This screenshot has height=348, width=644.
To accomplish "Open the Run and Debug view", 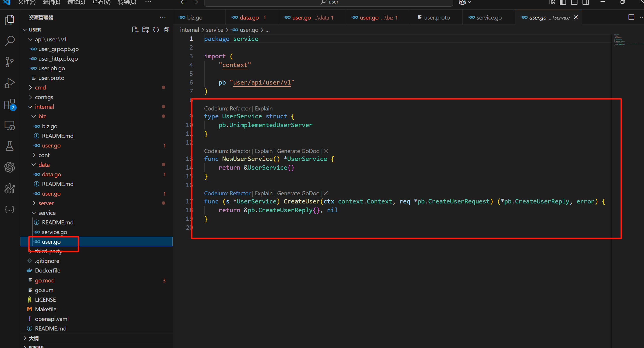I will (x=10, y=83).
